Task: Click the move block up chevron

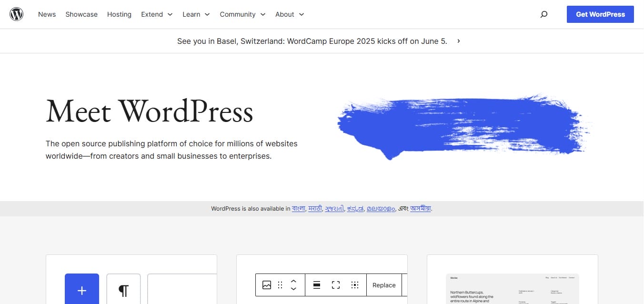Action: pos(293,281)
